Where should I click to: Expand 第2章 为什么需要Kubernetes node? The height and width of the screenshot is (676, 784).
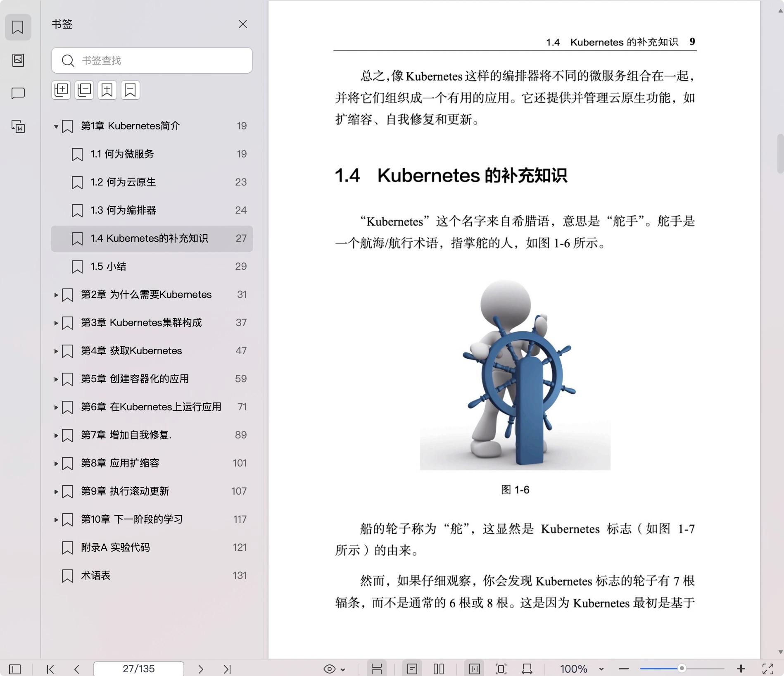[56, 295]
